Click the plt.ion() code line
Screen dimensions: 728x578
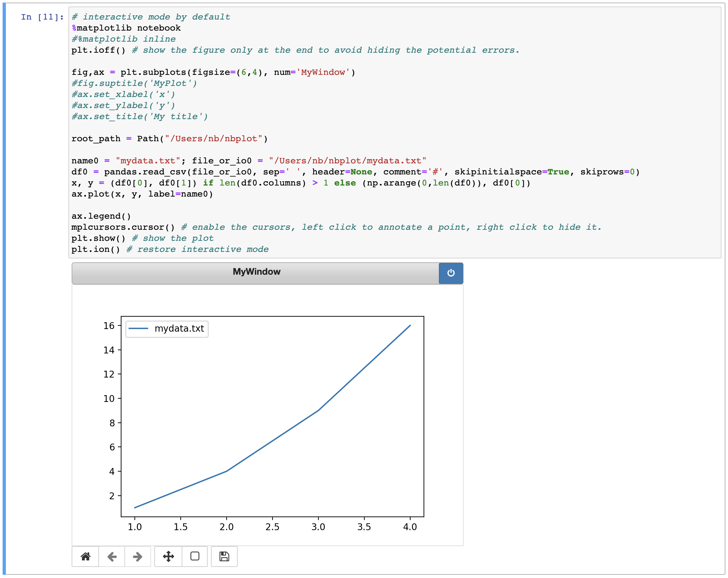click(x=170, y=250)
